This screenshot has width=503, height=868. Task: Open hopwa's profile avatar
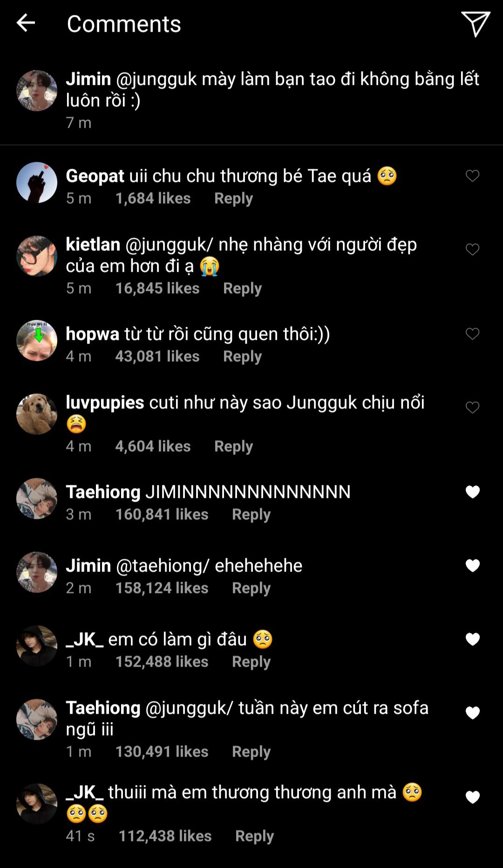(x=37, y=340)
